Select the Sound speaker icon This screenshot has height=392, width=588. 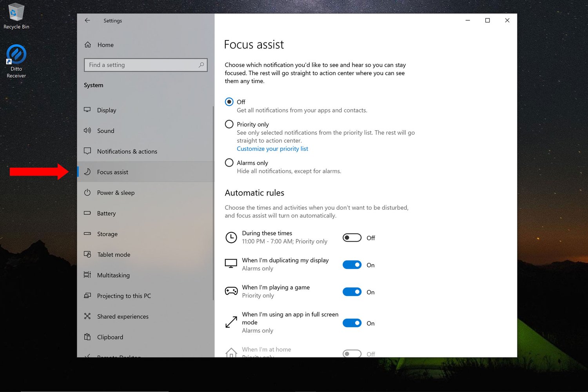(x=87, y=131)
